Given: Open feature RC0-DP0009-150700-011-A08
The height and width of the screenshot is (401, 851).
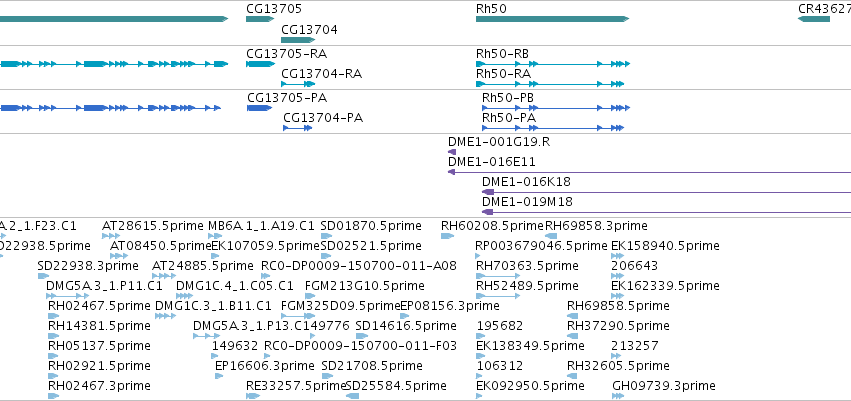Looking at the screenshot, I should 264,276.
